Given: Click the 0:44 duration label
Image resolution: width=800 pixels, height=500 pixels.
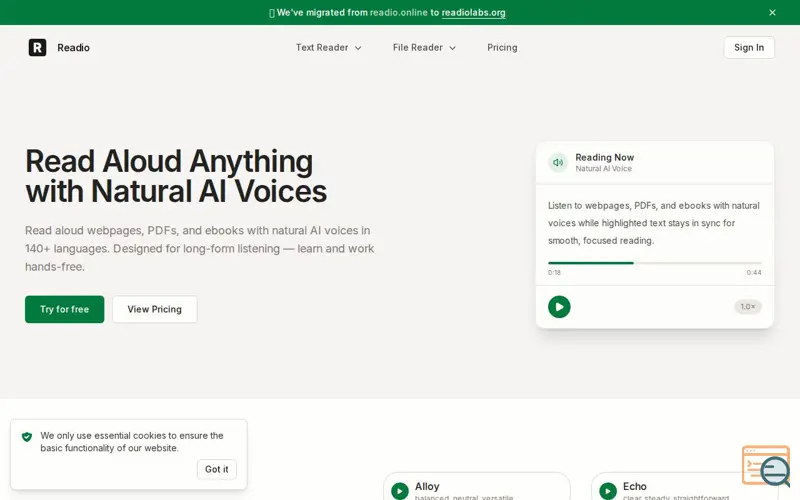Looking at the screenshot, I should pos(754,272).
